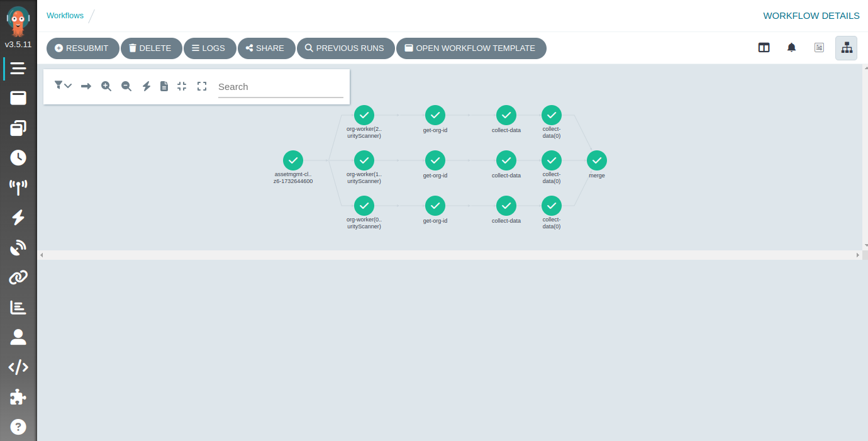Open Event Sources antenna icon in sidebar

(18, 186)
